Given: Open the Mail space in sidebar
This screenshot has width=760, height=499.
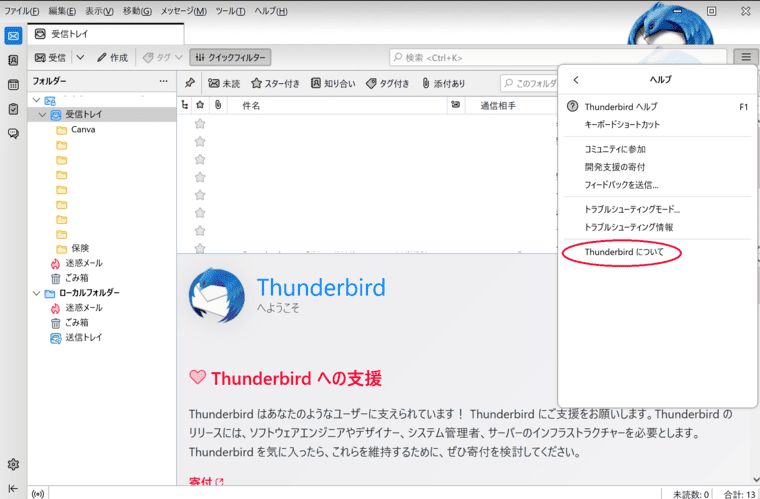Looking at the screenshot, I should (x=13, y=36).
